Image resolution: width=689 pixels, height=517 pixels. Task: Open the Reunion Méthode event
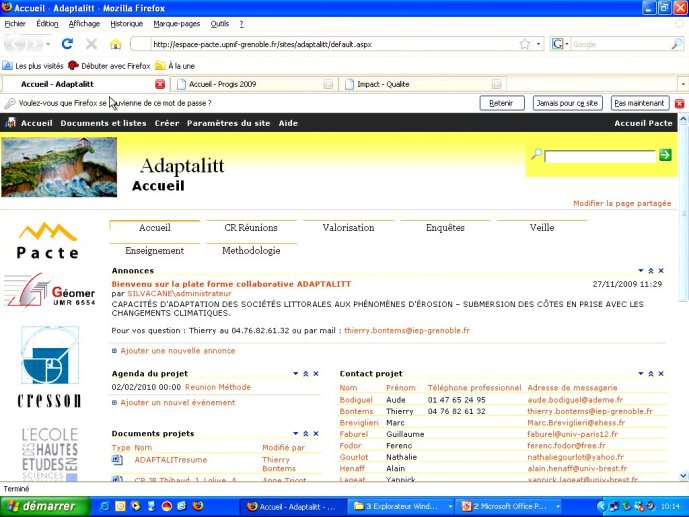pos(218,387)
